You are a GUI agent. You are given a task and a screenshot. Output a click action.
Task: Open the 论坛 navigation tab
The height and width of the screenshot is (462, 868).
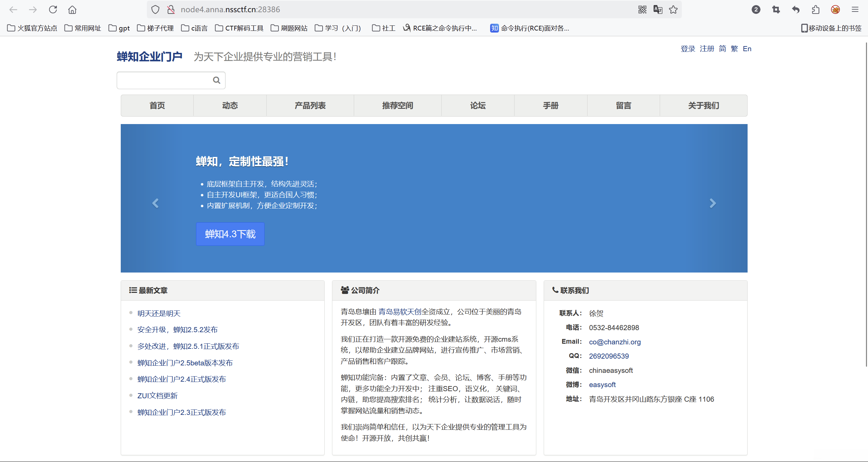point(478,106)
